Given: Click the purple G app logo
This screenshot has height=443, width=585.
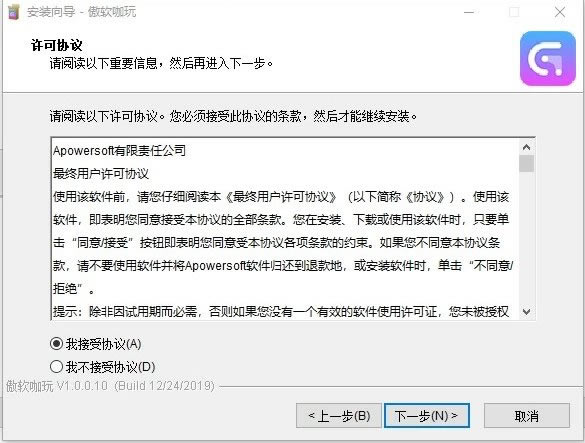Looking at the screenshot, I should (x=548, y=59).
